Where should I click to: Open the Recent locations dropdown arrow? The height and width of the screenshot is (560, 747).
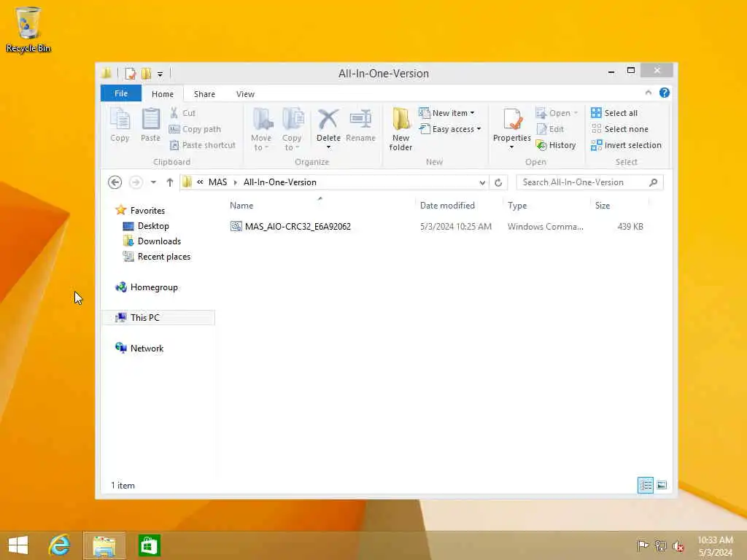(x=153, y=182)
